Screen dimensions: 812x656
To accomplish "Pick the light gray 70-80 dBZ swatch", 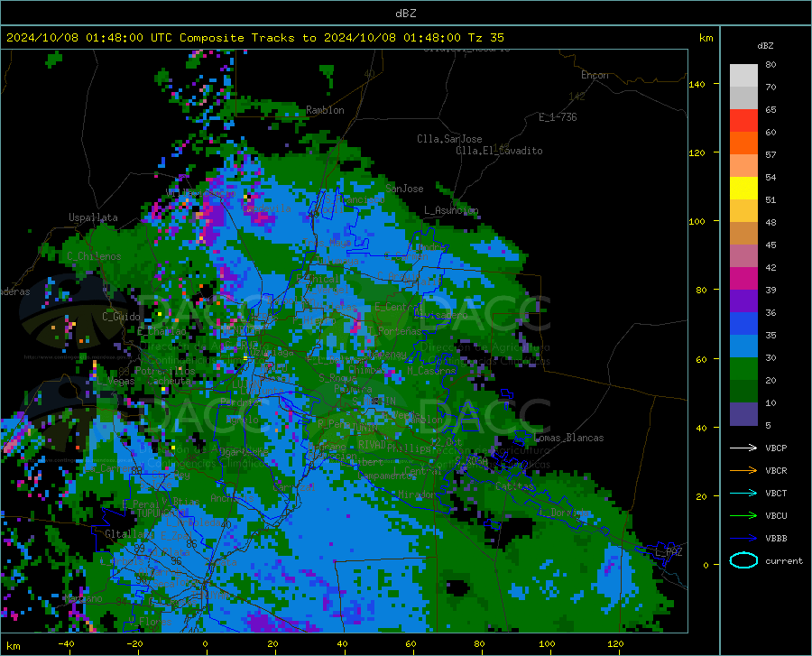I will pos(743,76).
